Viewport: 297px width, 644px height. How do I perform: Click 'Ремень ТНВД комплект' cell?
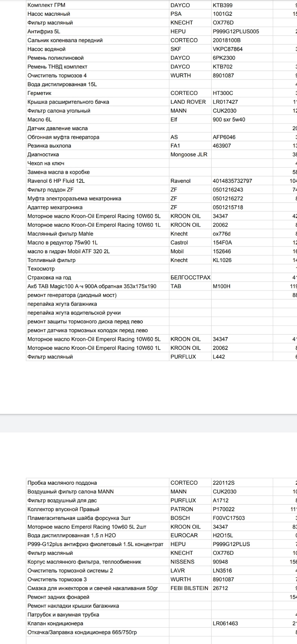coord(98,67)
